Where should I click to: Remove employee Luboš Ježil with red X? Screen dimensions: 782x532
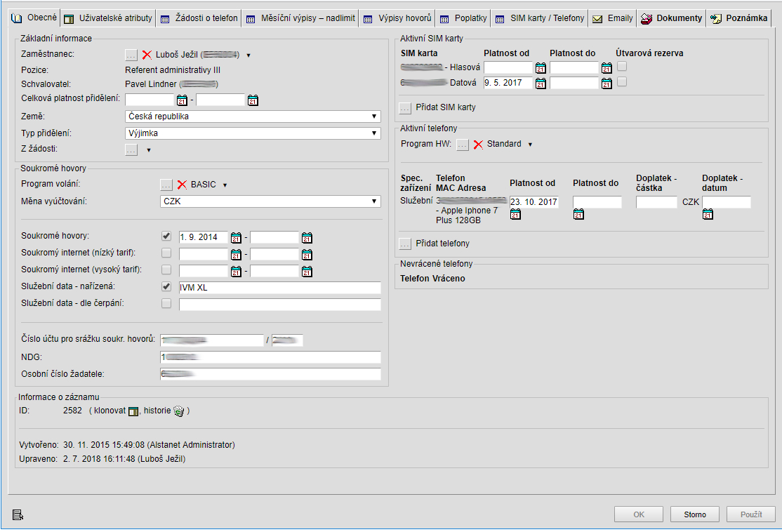tap(147, 55)
